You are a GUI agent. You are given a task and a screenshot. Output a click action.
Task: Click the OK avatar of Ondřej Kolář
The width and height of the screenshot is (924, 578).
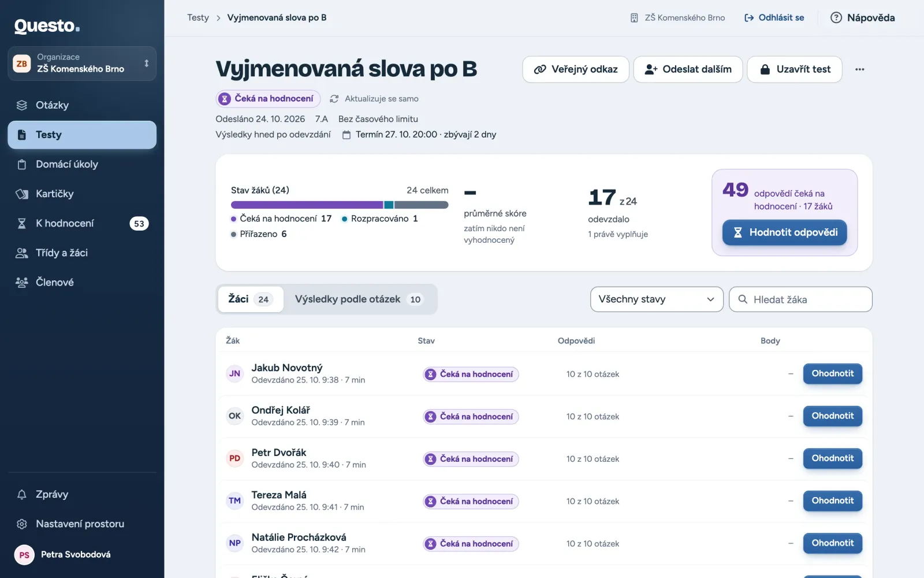(x=234, y=416)
